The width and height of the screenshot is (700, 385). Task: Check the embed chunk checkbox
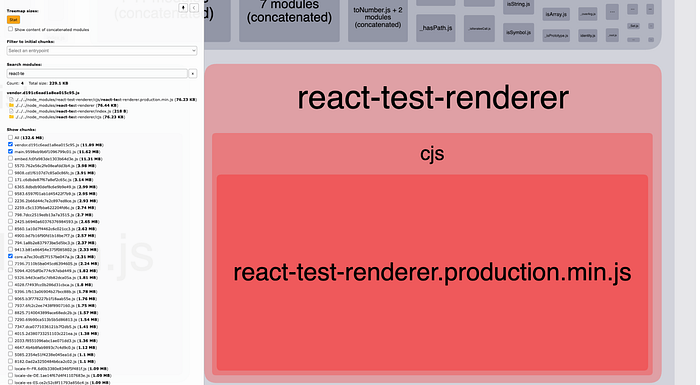10,159
